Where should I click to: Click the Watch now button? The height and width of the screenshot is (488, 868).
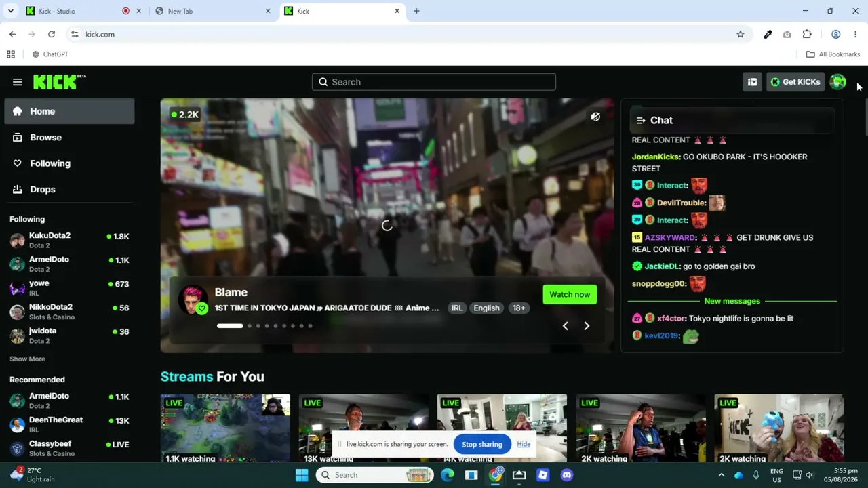coord(570,294)
